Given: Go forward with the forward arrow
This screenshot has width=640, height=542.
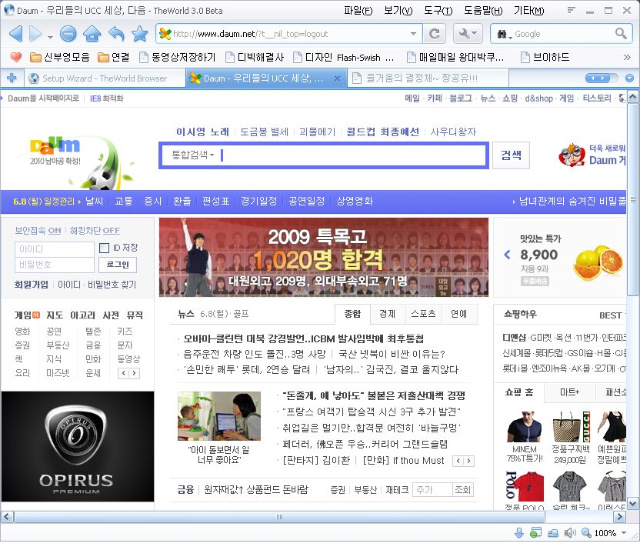Looking at the screenshot, I should point(36,33).
